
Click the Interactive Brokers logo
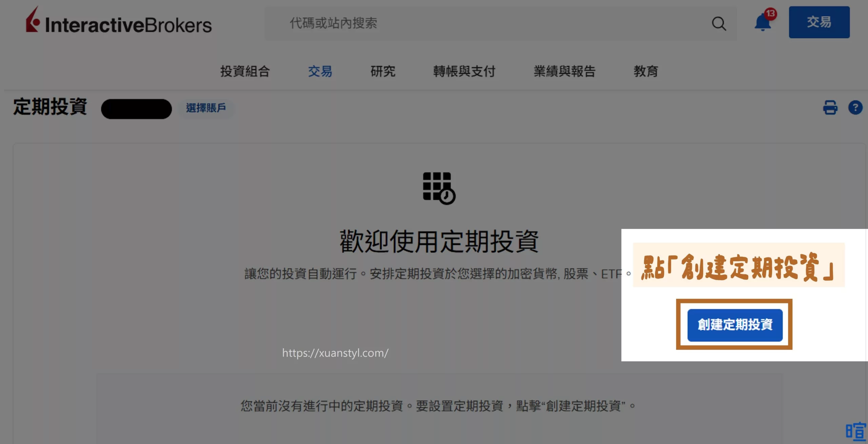[x=119, y=20]
